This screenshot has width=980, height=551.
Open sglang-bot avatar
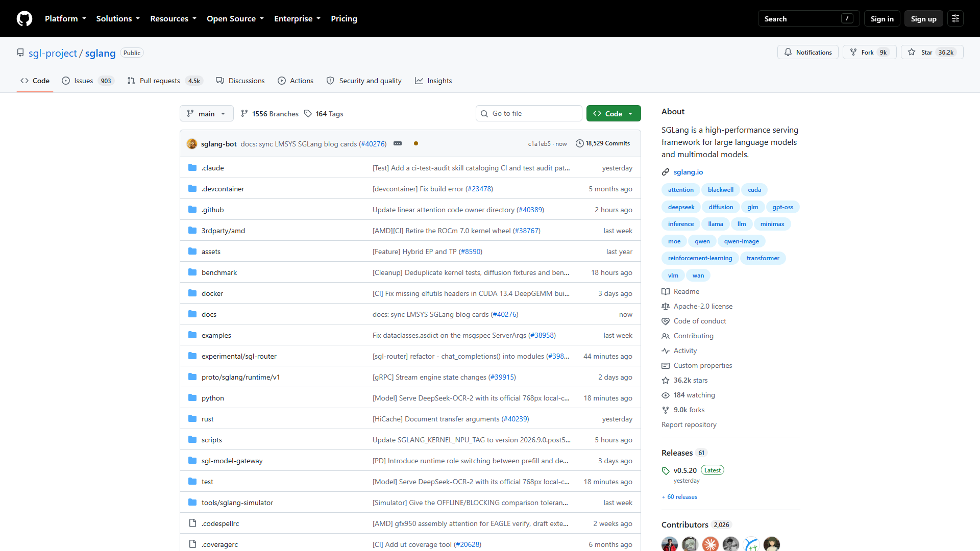(192, 144)
